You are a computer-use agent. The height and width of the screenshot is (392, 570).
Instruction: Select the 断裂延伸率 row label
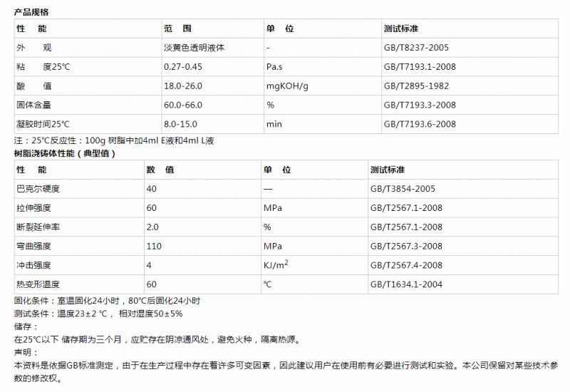[x=38, y=227]
